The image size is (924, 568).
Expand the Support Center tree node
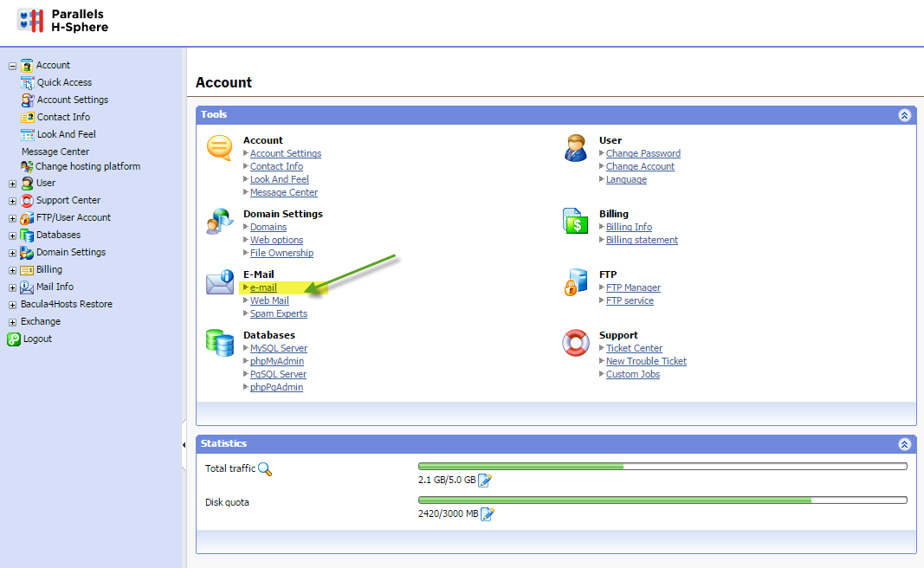pos(12,201)
